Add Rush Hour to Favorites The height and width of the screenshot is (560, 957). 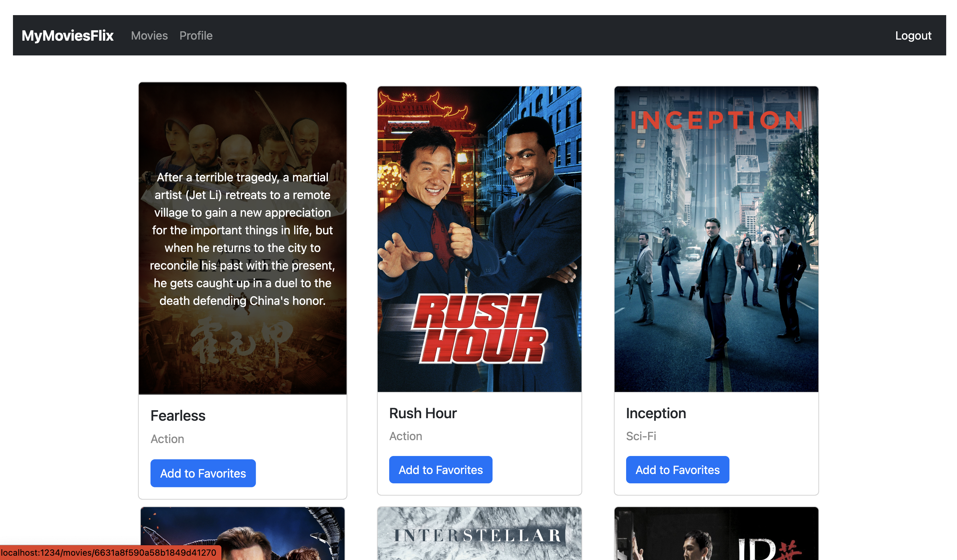(x=441, y=470)
